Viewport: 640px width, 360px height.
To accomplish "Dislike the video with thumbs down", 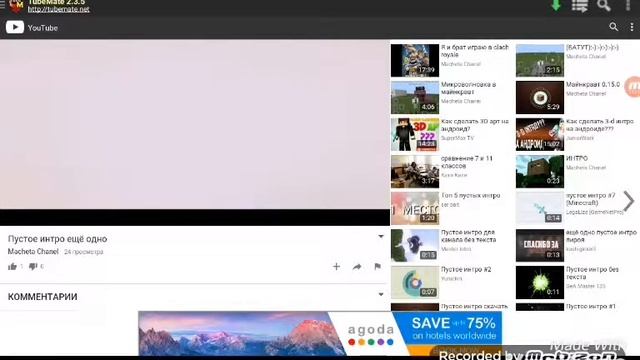I will point(33,267).
